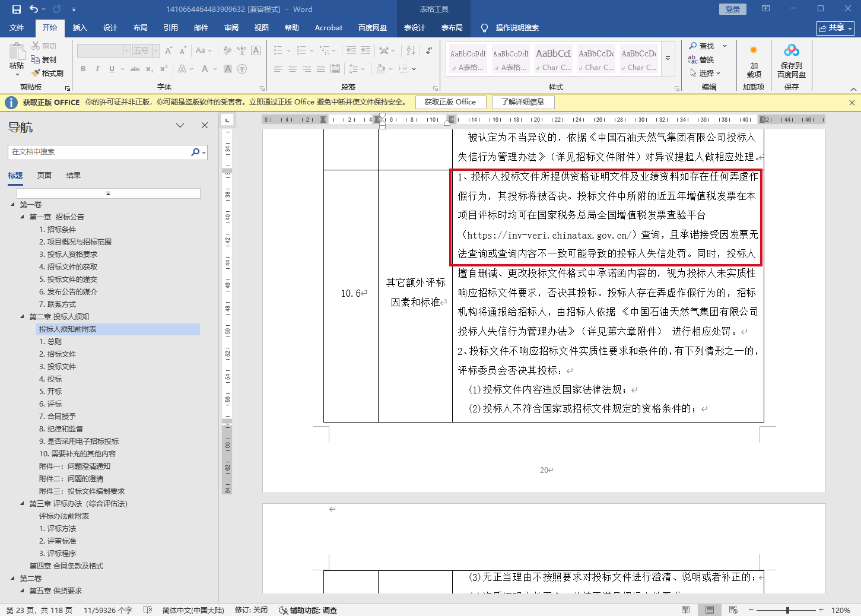Open 加载项 add-ins
This screenshot has width=861, height=616.
coord(754,61)
